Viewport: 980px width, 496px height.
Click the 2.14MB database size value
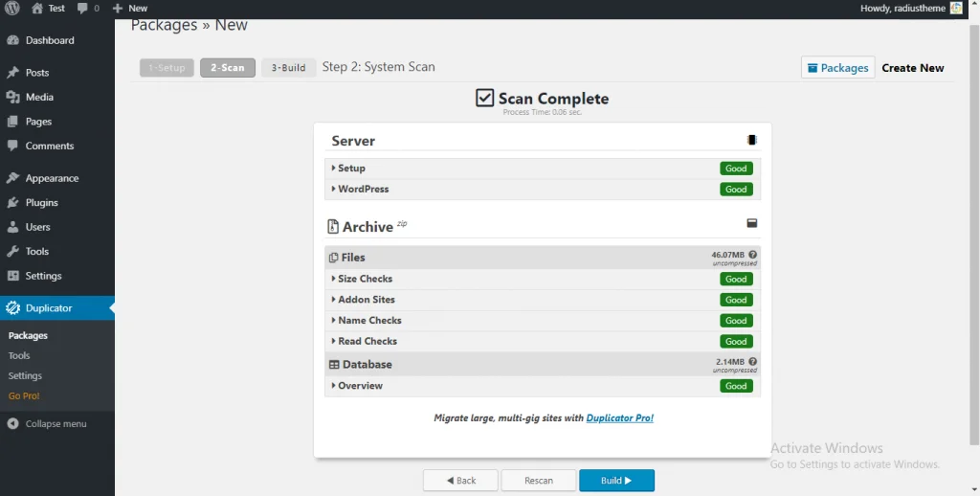tap(730, 362)
